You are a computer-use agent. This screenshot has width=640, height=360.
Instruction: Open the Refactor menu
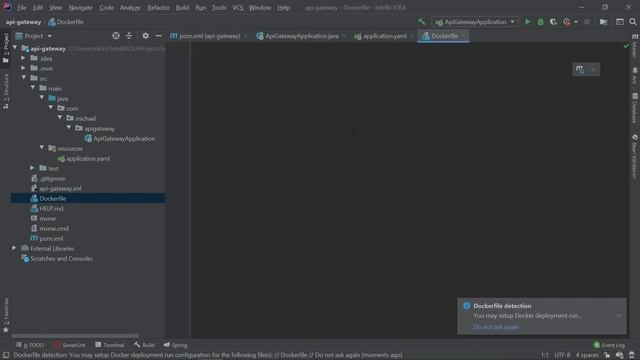[158, 7]
